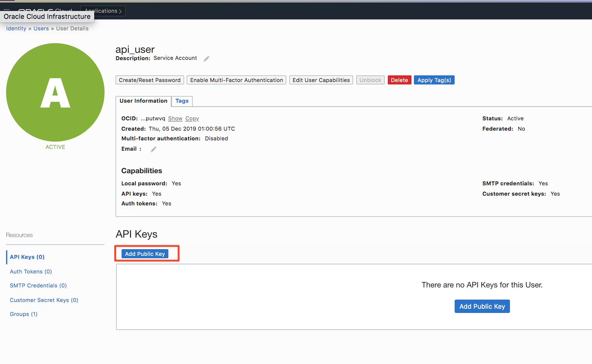This screenshot has width=592, height=364.
Task: Open Edit User Capabilities
Action: pyautogui.click(x=321, y=80)
